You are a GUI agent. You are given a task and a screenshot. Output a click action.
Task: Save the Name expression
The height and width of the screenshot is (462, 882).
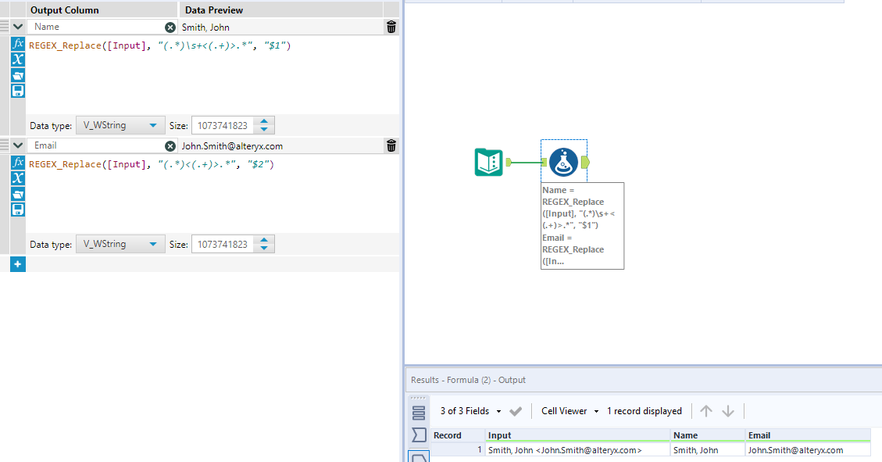(x=18, y=91)
